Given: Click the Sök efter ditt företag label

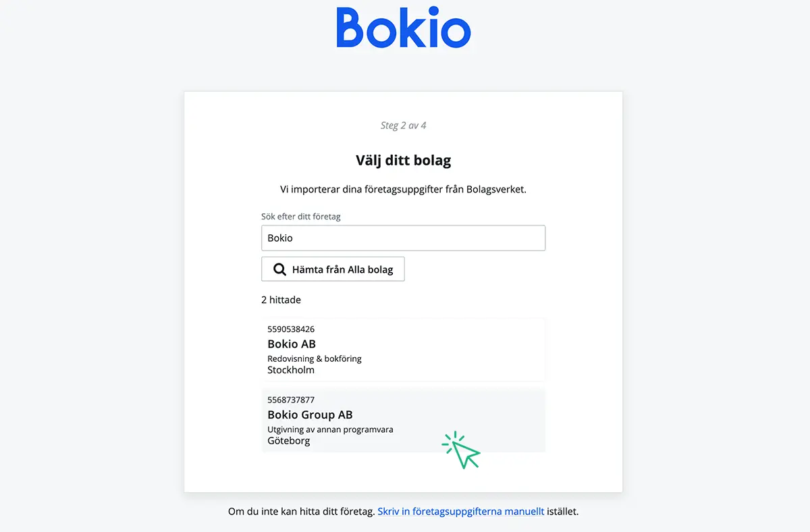Looking at the screenshot, I should pos(301,217).
